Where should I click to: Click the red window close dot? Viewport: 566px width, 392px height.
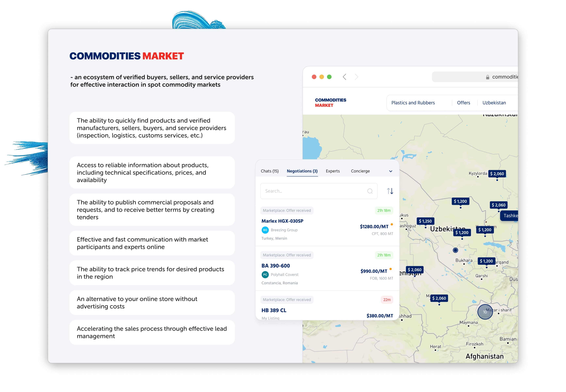pyautogui.click(x=314, y=77)
